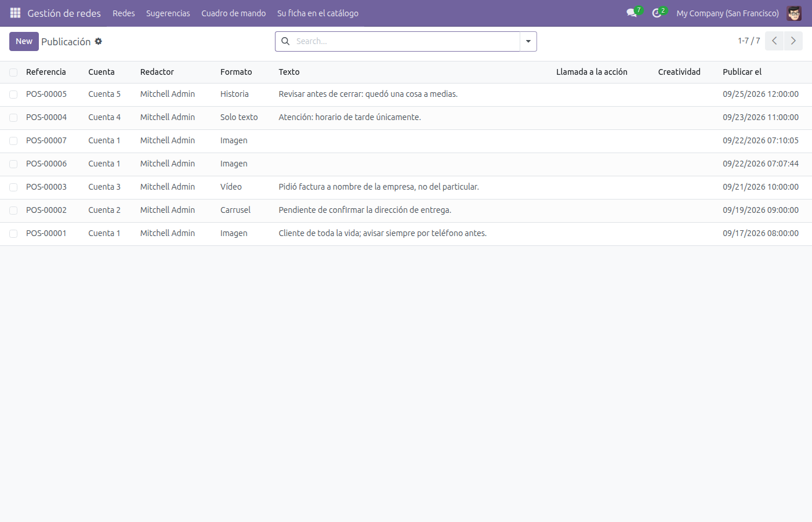The height and width of the screenshot is (522, 812).
Task: Sort by the Creatividad column header
Action: tap(679, 72)
